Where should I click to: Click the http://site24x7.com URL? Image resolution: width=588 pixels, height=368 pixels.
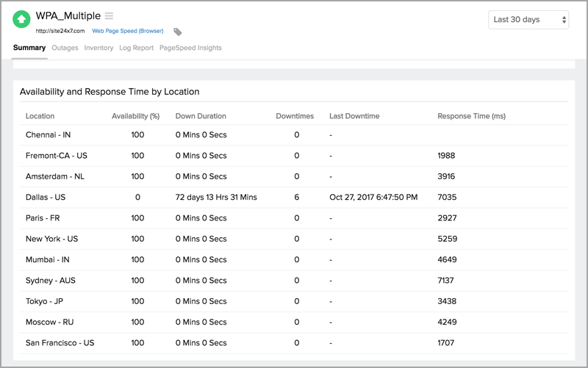(60, 31)
